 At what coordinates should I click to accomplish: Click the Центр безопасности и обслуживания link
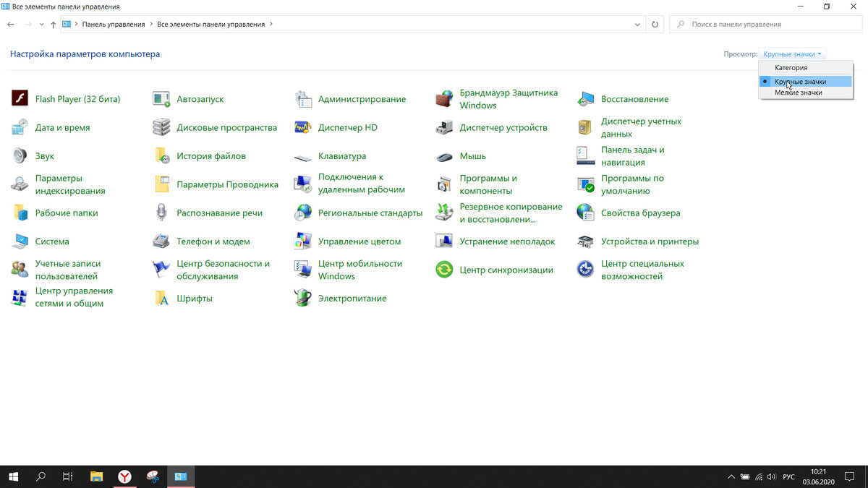click(223, 270)
